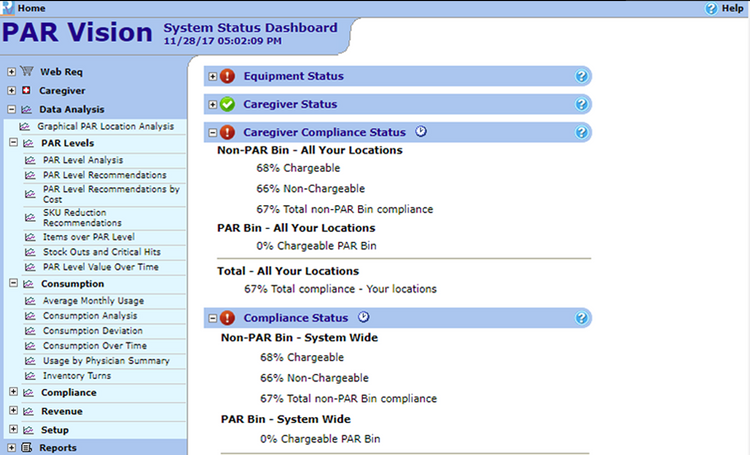This screenshot has width=750, height=455.
Task: Click clock icon next to Compliance Status
Action: tap(364, 317)
